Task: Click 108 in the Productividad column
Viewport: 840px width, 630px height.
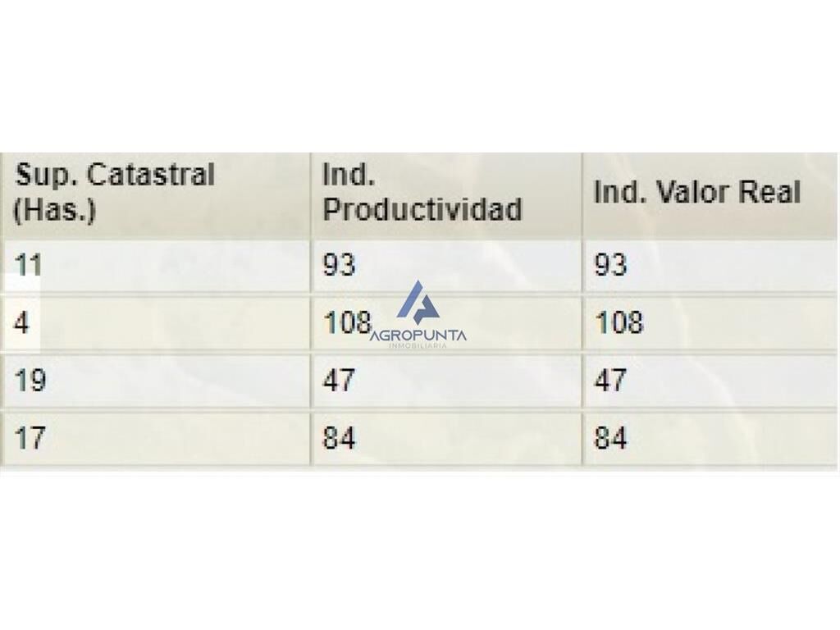Action: pos(347,322)
